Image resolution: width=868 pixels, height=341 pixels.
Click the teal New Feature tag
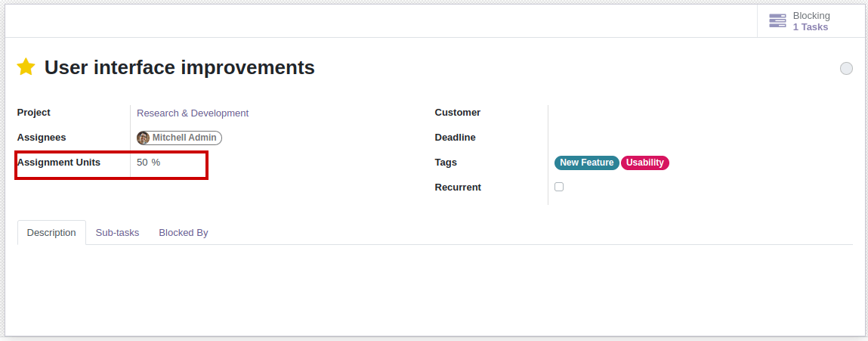pos(586,163)
